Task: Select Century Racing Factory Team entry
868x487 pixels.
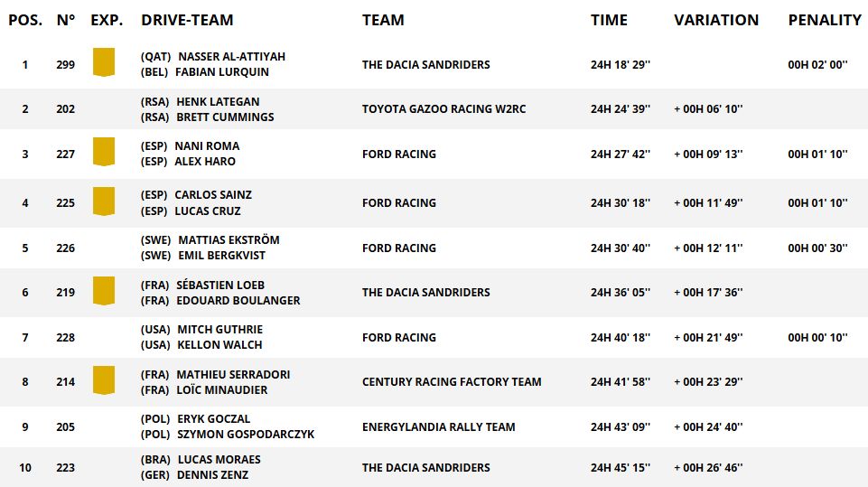Action: [x=452, y=382]
